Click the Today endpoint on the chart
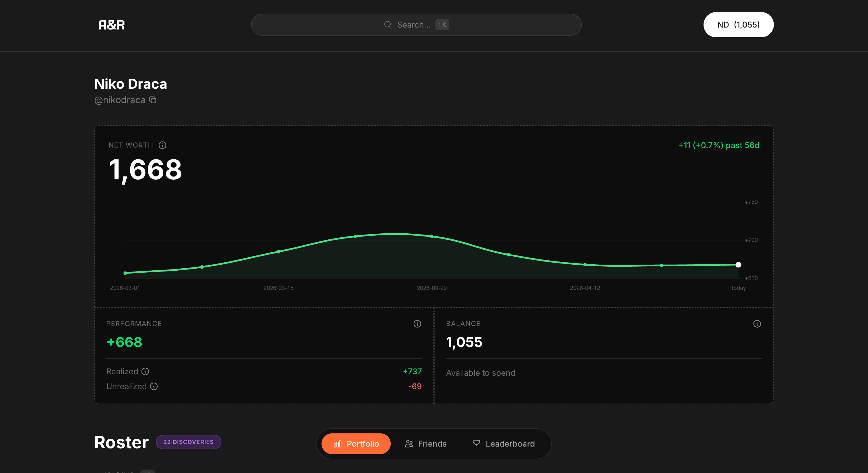 pyautogui.click(x=738, y=265)
